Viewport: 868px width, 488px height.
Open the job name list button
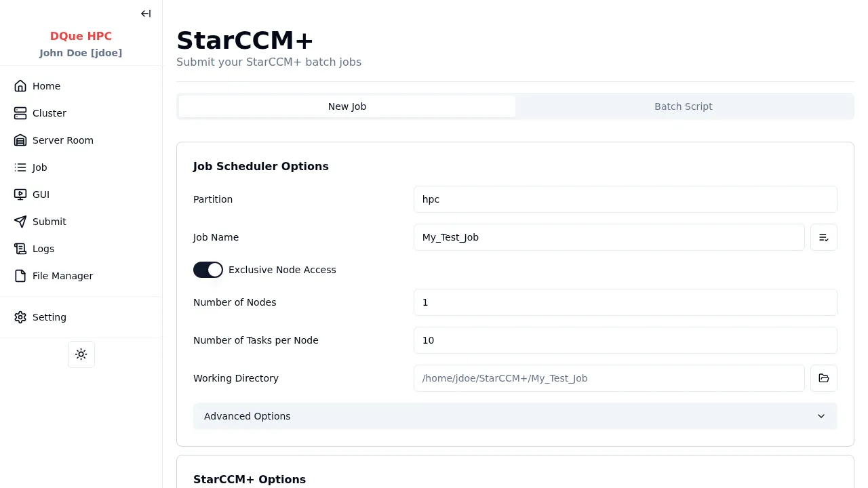824,237
